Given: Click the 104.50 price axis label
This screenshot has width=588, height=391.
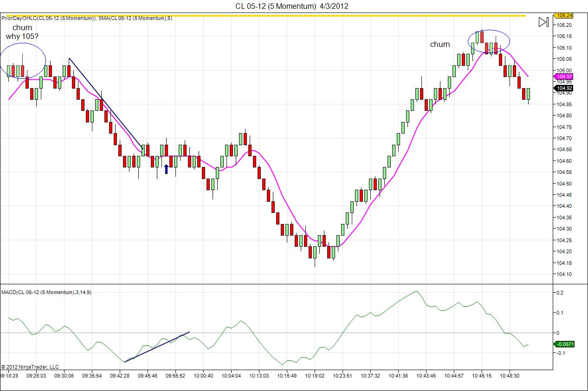Looking at the screenshot, I should [x=564, y=184].
